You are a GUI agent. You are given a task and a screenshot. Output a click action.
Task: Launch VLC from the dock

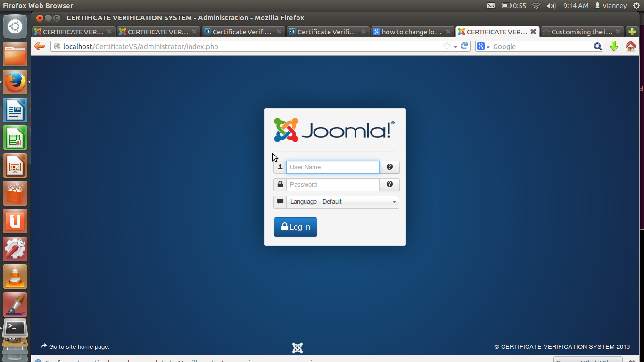15,277
